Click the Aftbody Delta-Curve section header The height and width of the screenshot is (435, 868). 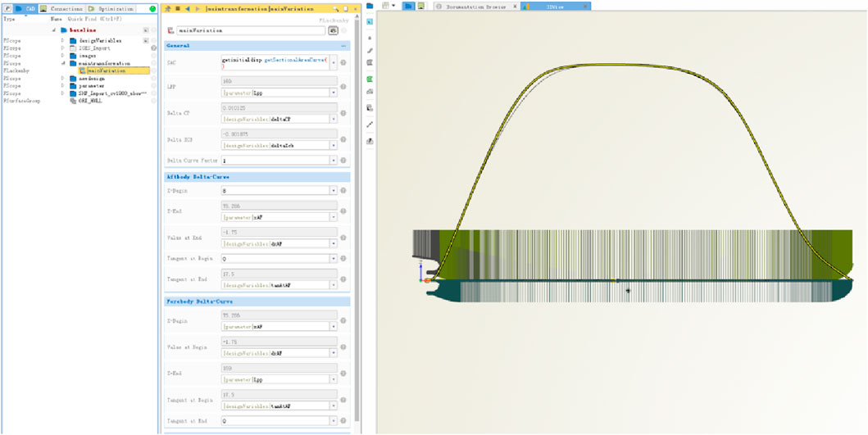click(257, 177)
